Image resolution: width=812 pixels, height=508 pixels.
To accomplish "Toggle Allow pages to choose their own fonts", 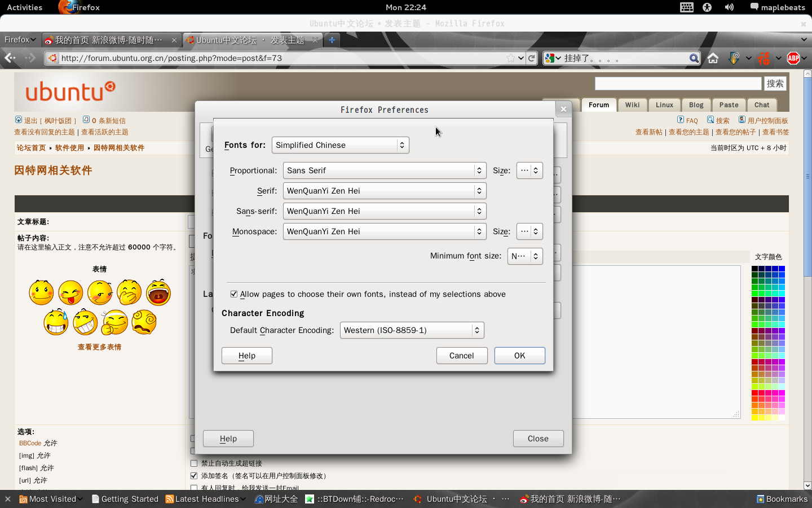I will pos(234,294).
